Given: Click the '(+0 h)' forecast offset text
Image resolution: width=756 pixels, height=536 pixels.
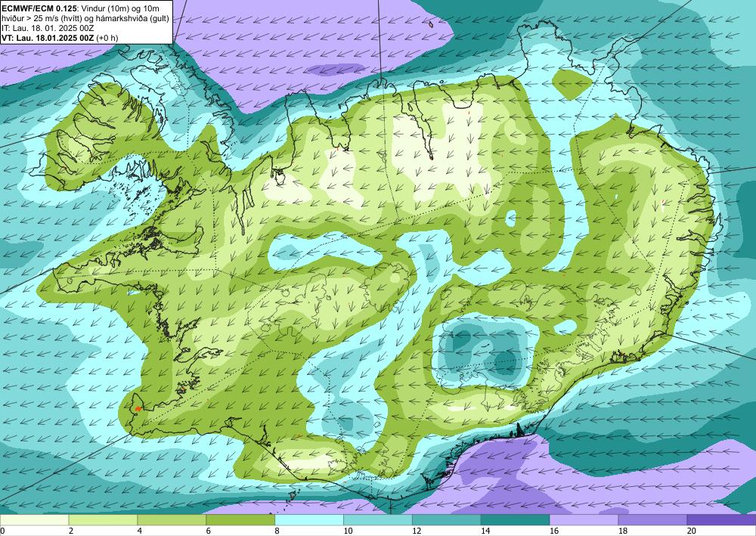Looking at the screenshot, I should click(x=107, y=38).
